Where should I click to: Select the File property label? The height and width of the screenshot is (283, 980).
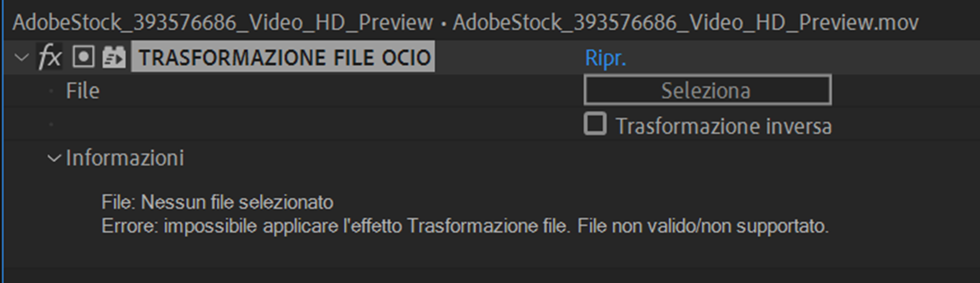83,91
